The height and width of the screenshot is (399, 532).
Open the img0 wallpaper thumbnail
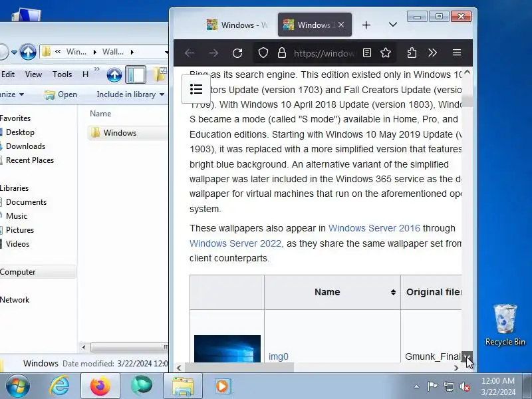227,348
